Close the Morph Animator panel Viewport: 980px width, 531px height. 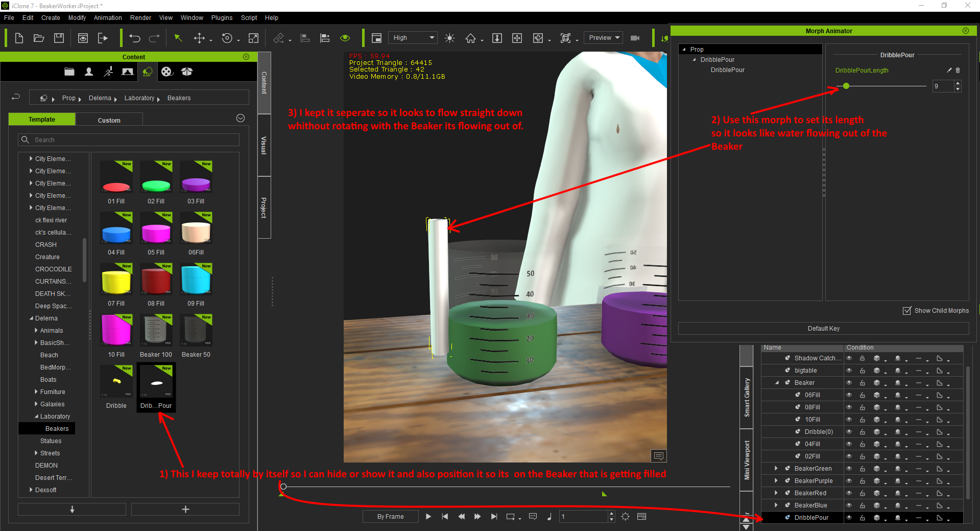pos(966,31)
